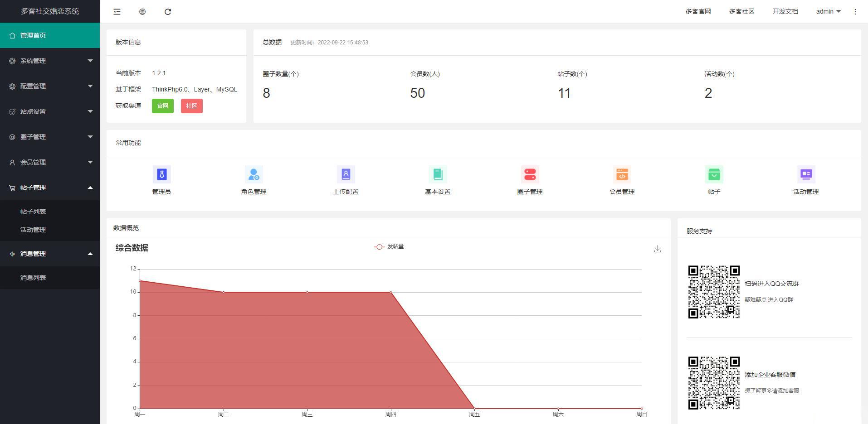Click the 周一 data point on the chart
The image size is (868, 424).
(x=140, y=281)
